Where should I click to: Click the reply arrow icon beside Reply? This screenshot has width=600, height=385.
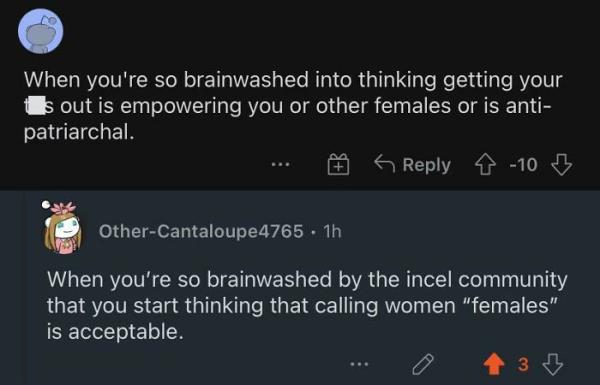coord(385,163)
